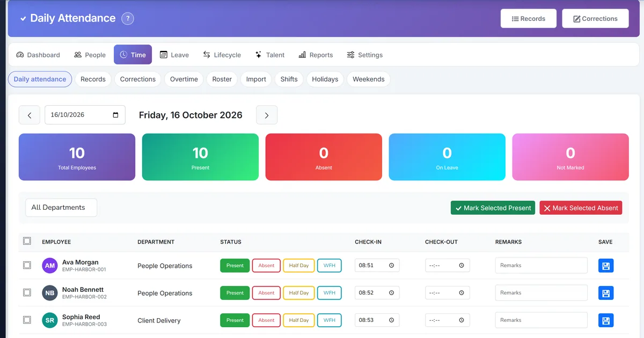The image size is (644, 338).
Task: Click employee ID EMP-HARBOR-003
Action: coord(84,325)
